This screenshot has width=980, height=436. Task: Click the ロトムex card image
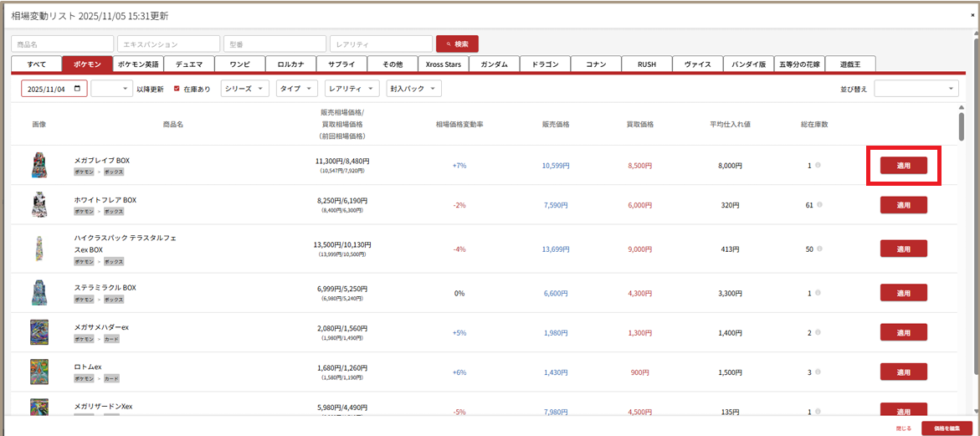(x=38, y=372)
